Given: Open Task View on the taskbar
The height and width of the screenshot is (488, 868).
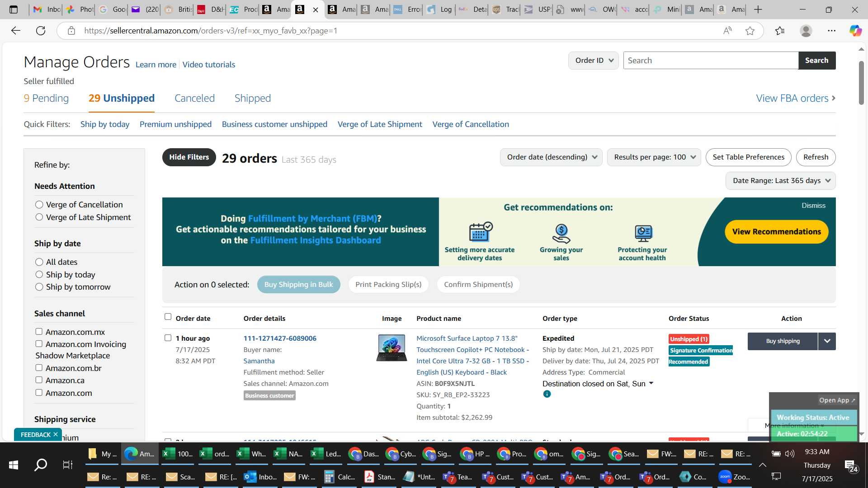Looking at the screenshot, I should (x=68, y=465).
